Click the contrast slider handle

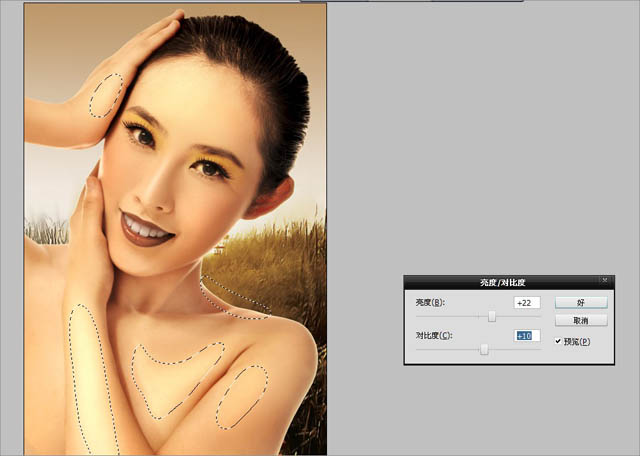point(484,349)
